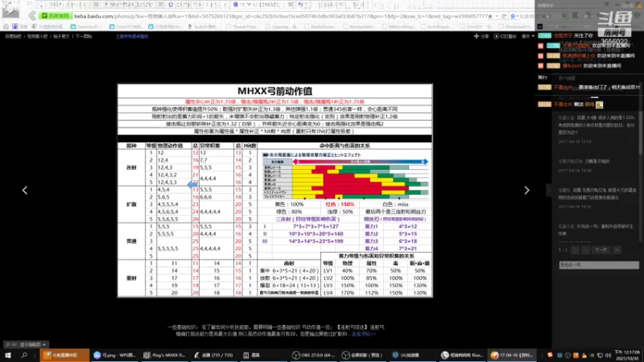This screenshot has height=362, width=644.
Task: Click the volume icon in system tray
Action: coord(608,356)
